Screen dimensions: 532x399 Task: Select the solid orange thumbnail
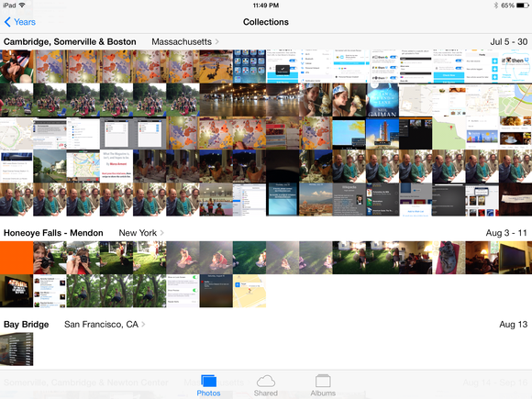[x=17, y=258]
